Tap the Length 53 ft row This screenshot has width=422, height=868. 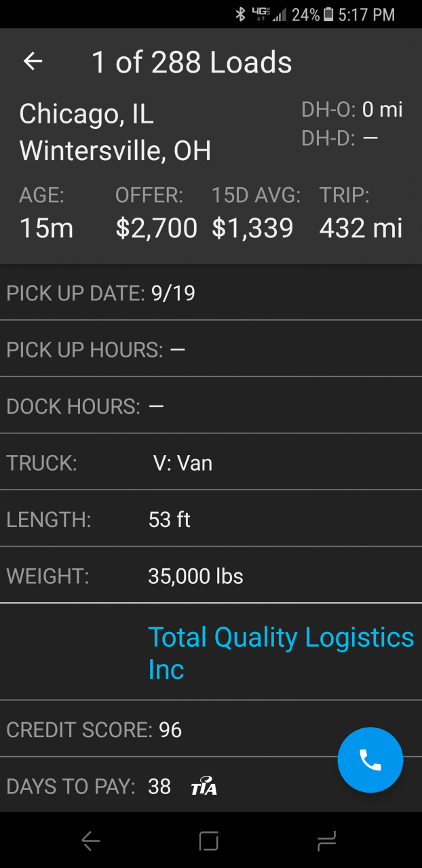click(x=210, y=519)
